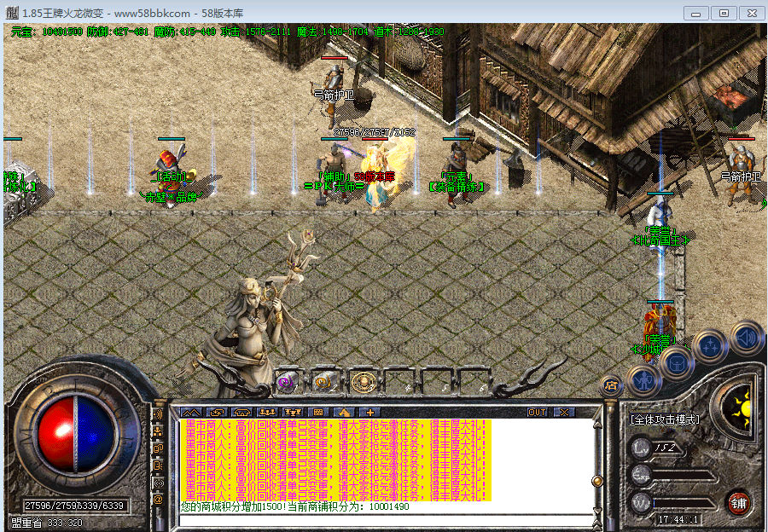Click the plus icon on chat toolbar
The height and width of the screenshot is (532, 768).
pos(369,412)
